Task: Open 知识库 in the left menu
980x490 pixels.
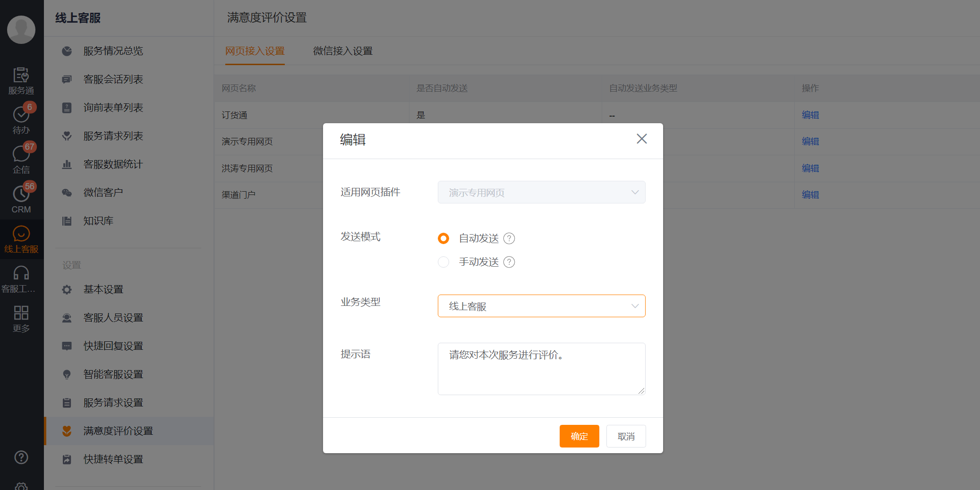Action: 98,221
